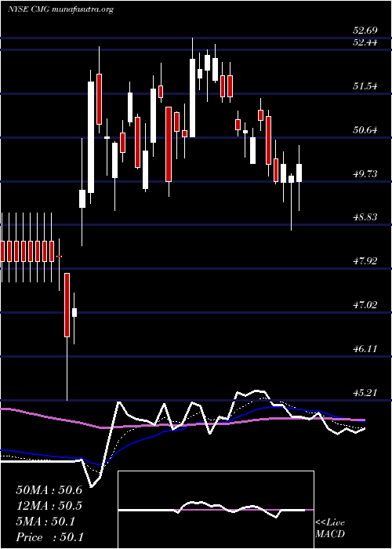Image resolution: width=392 pixels, height=549 pixels.
Task: Click the 45.21 price level label
Action: coord(365,392)
